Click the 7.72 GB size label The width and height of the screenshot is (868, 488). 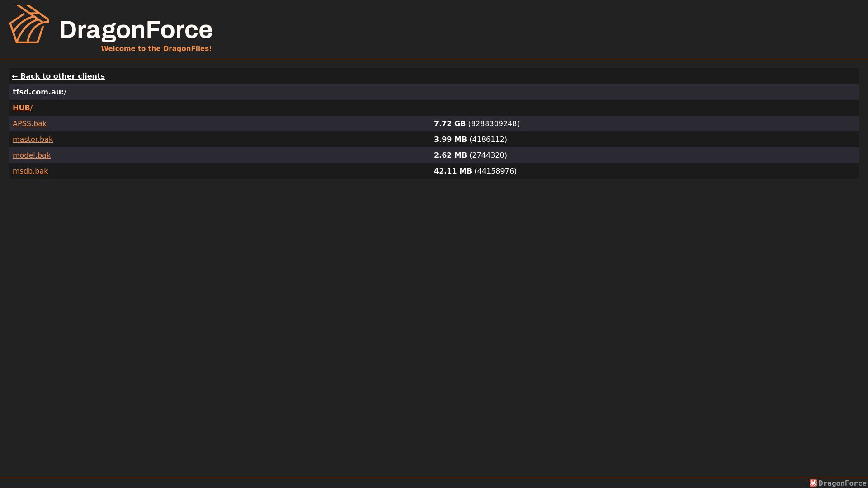450,123
